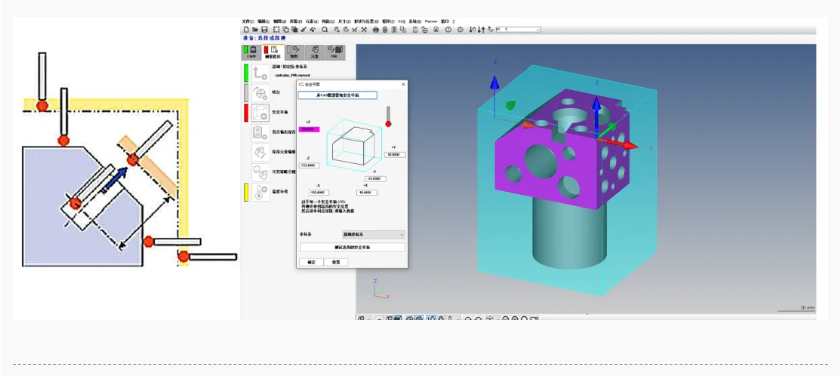The image size is (840, 376).
Task: Expand the coordinate system dropdown in dialog
Action: pos(374,235)
